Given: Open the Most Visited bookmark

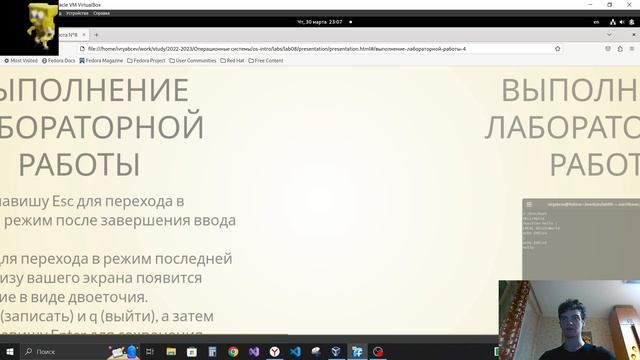Looking at the screenshot, I should click(21, 60).
